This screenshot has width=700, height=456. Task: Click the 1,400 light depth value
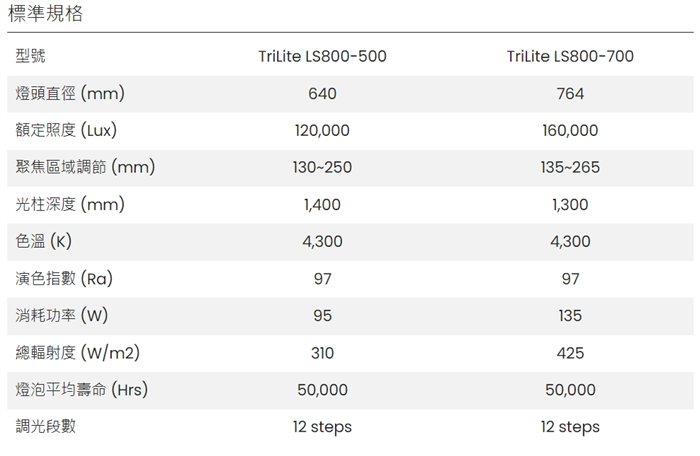pos(322,205)
